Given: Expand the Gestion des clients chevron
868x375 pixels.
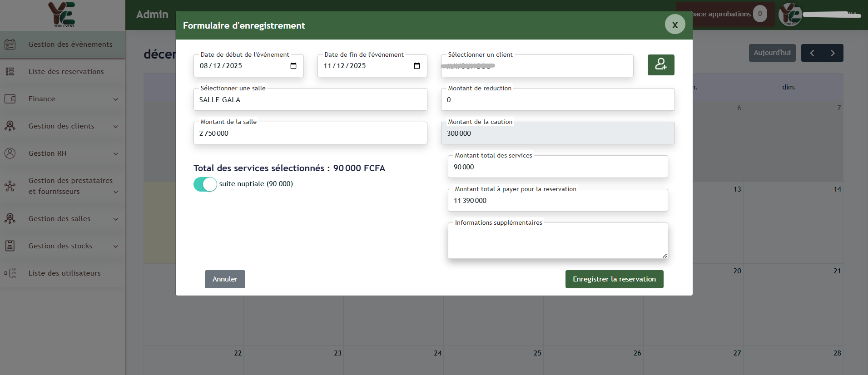Looking at the screenshot, I should point(116,127).
